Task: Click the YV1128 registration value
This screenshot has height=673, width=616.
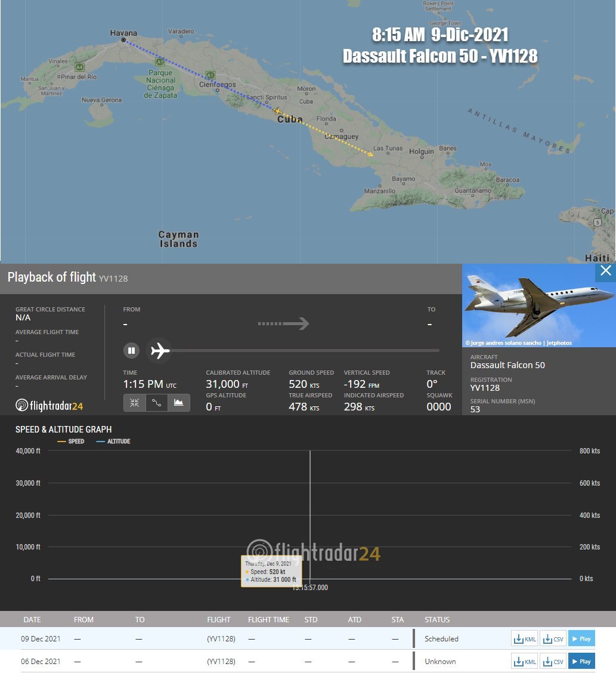Action: (485, 388)
